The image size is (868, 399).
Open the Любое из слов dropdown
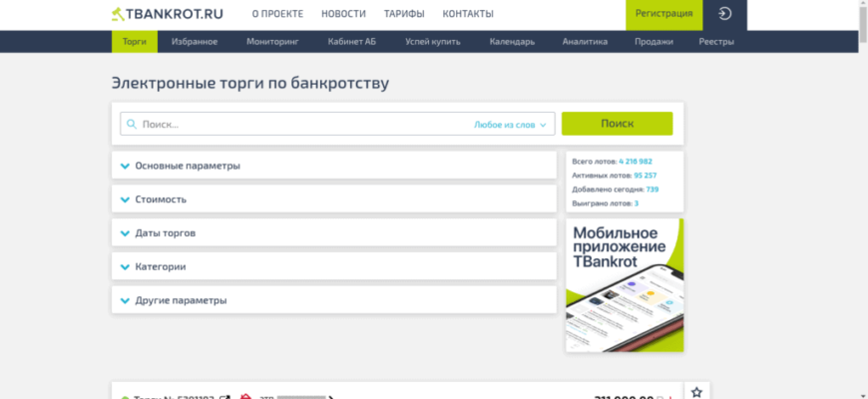click(x=510, y=125)
